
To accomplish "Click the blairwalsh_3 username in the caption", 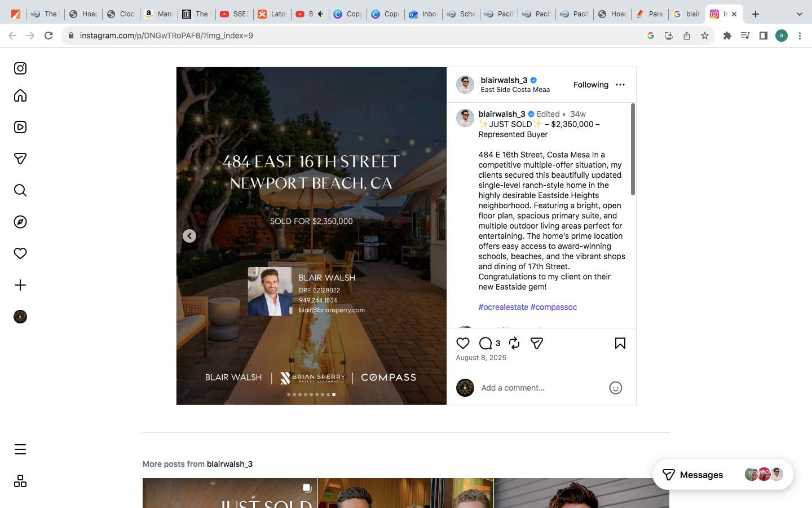I will 502,114.
